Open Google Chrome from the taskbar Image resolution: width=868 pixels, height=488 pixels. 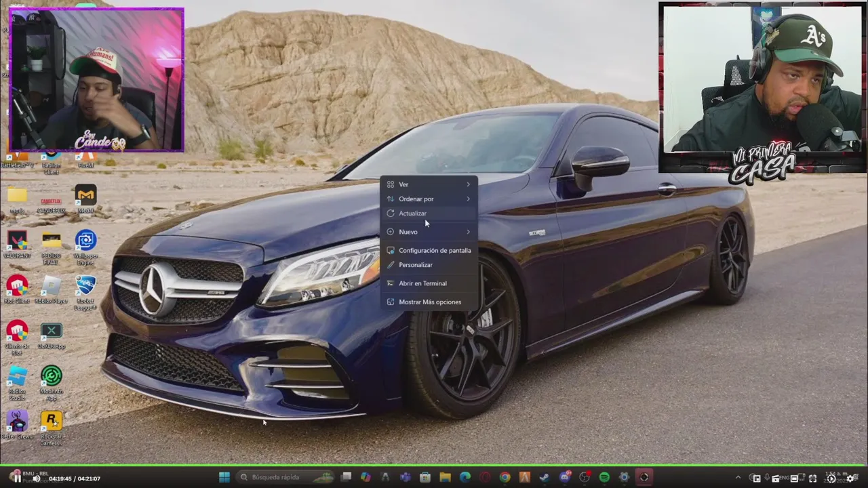(505, 477)
